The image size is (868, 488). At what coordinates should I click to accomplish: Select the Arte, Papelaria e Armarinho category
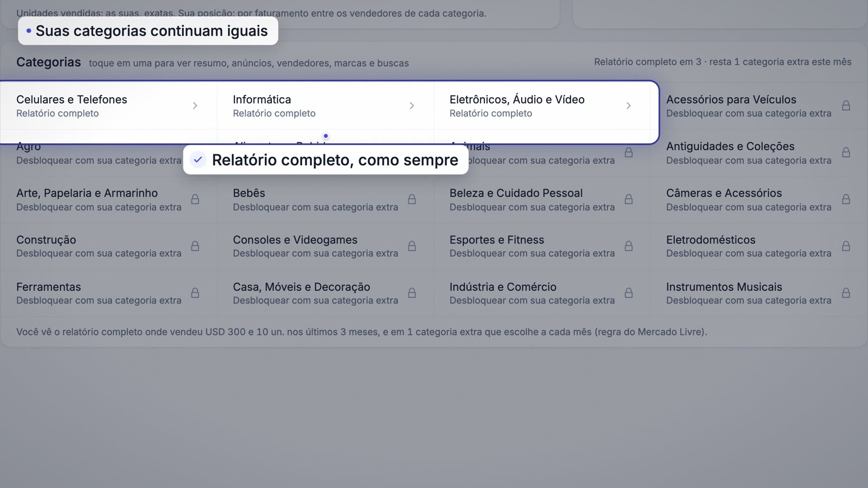(108, 200)
